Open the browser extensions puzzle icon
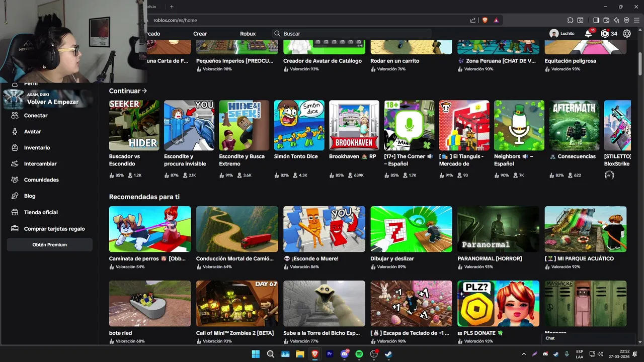Screen dimensions: 644x362 tap(570, 20)
